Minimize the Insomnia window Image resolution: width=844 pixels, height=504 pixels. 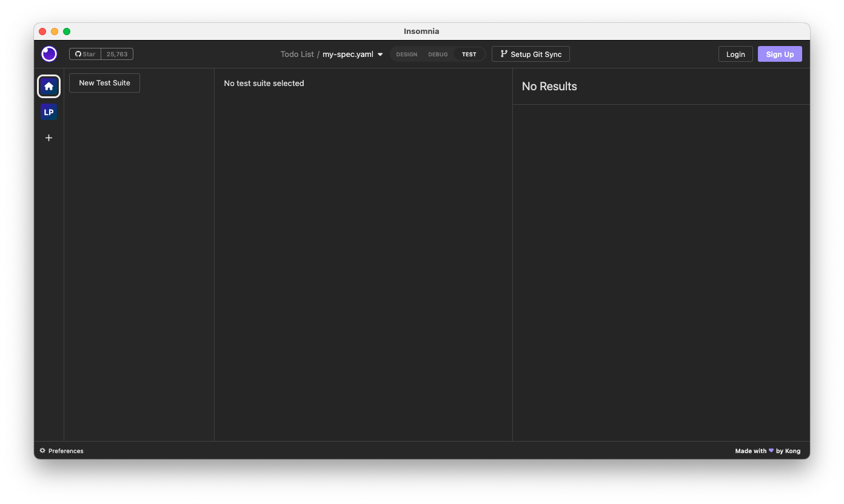tap(55, 31)
